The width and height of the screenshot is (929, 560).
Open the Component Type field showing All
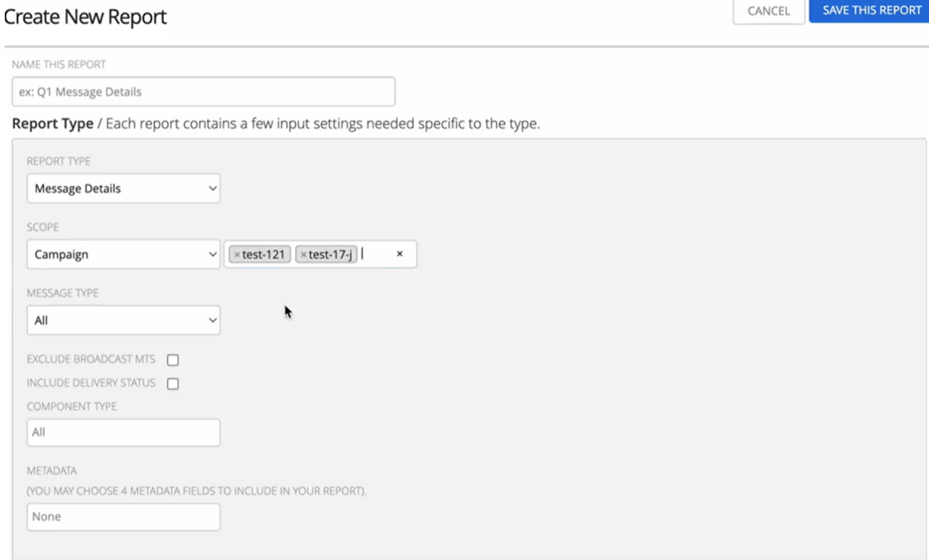point(123,432)
